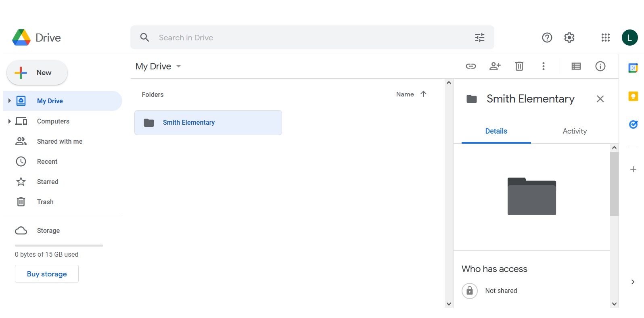Click the 'Who has access' heading
Image resolution: width=644 pixels, height=318 pixels.
point(494,269)
